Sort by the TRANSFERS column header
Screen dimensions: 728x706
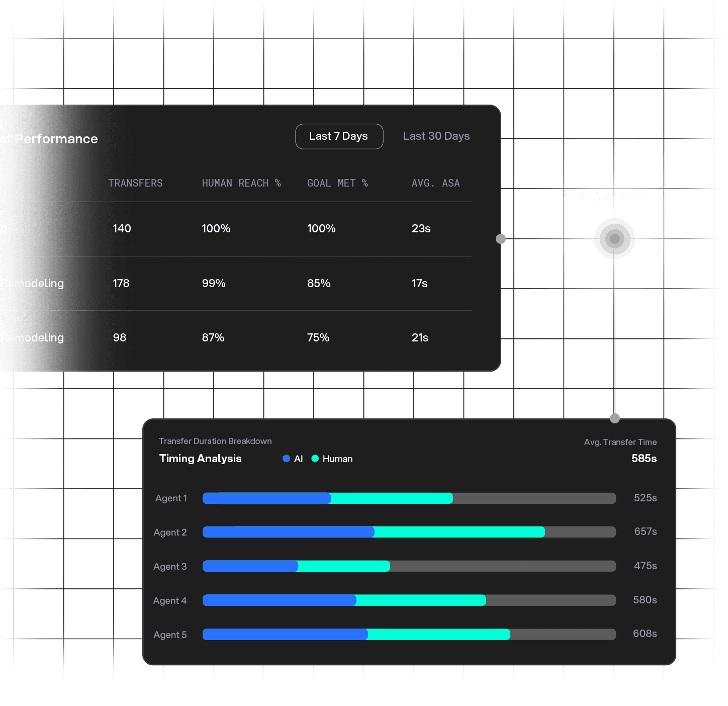[x=135, y=183]
